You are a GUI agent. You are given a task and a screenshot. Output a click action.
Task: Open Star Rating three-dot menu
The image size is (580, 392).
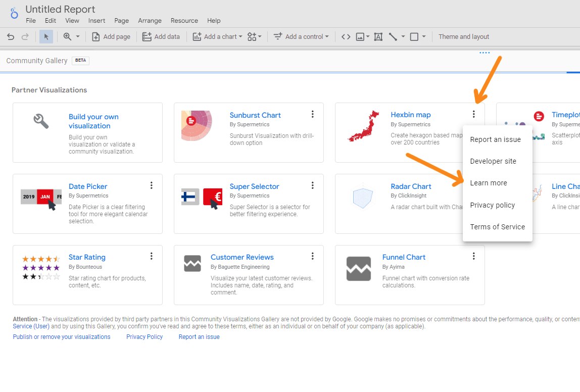coord(151,256)
